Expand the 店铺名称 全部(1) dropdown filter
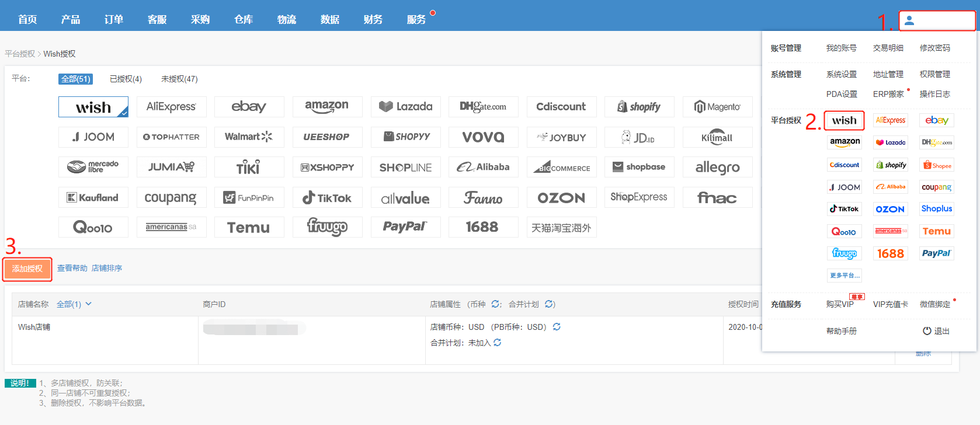 point(74,304)
